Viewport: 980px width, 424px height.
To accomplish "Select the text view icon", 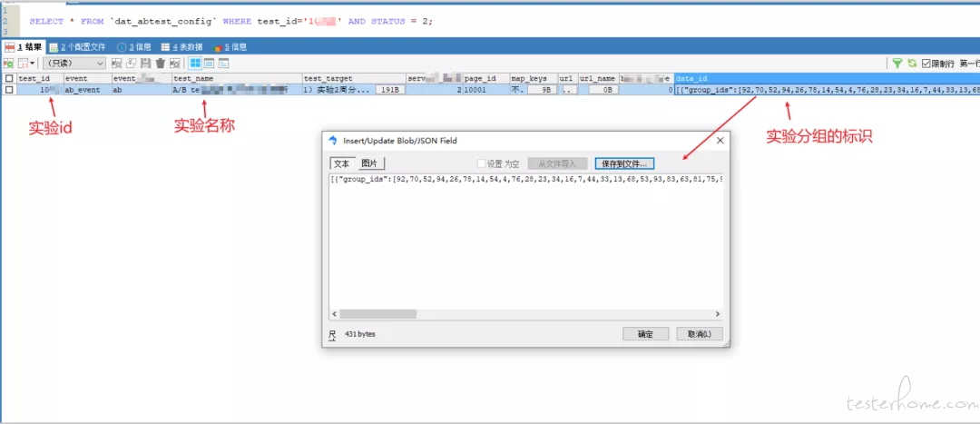I will pos(223,64).
